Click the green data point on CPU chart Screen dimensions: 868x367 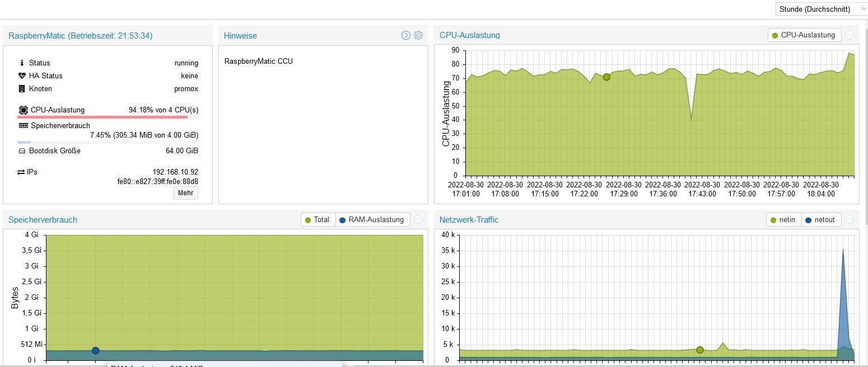pos(606,77)
